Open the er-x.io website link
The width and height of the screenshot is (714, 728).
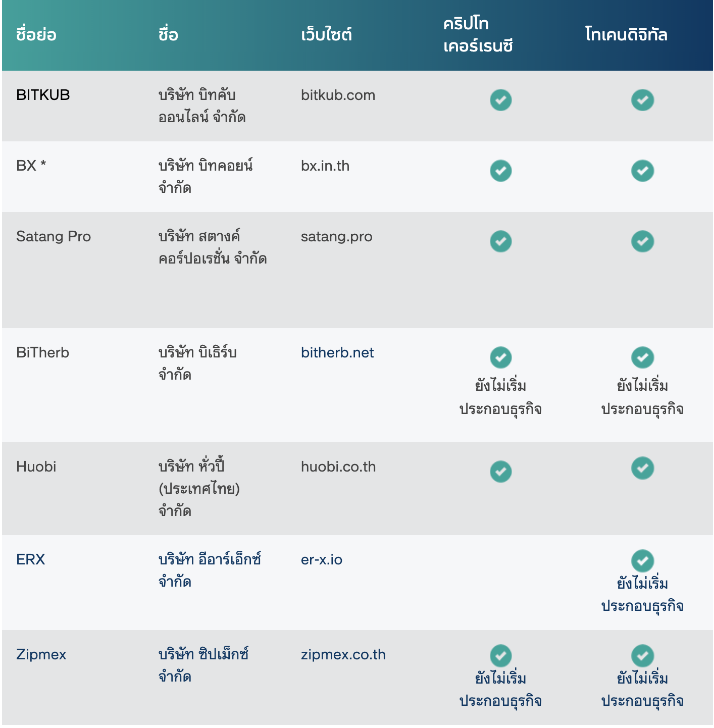pos(322,559)
